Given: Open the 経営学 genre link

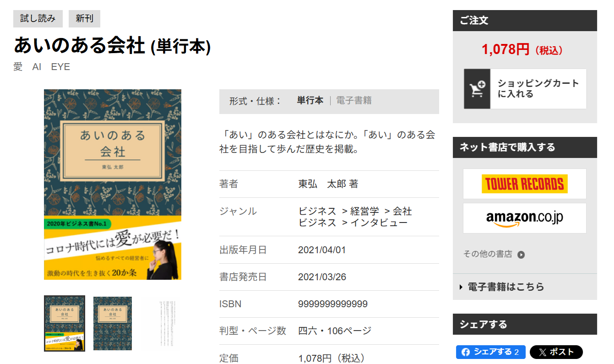Looking at the screenshot, I should pos(364,212).
